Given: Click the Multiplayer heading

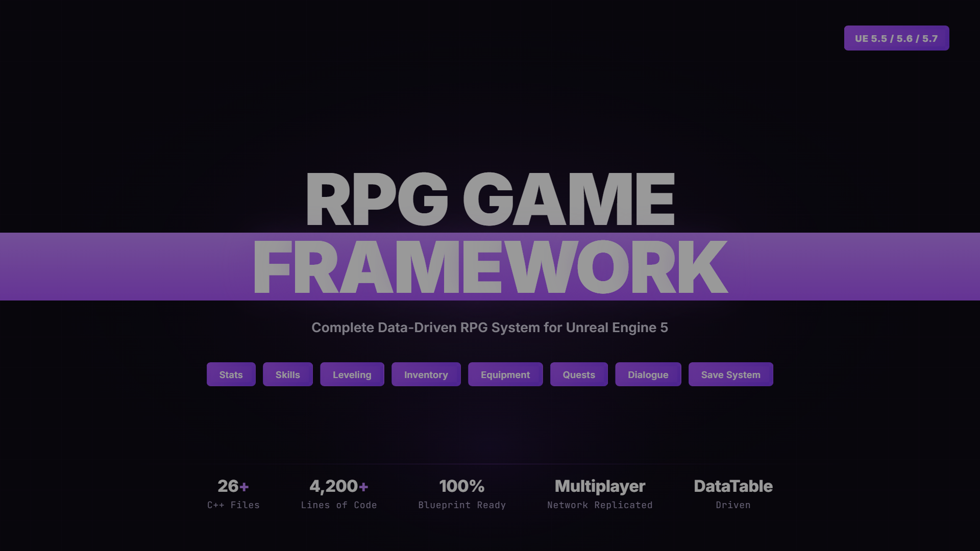Looking at the screenshot, I should 600,487.
